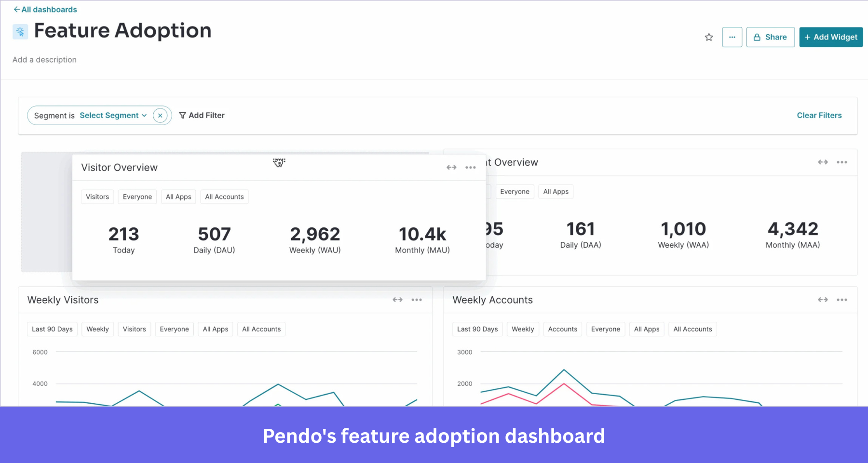868x463 pixels.
Task: Click All Accounts tag in Weekly Accounts
Action: point(692,329)
